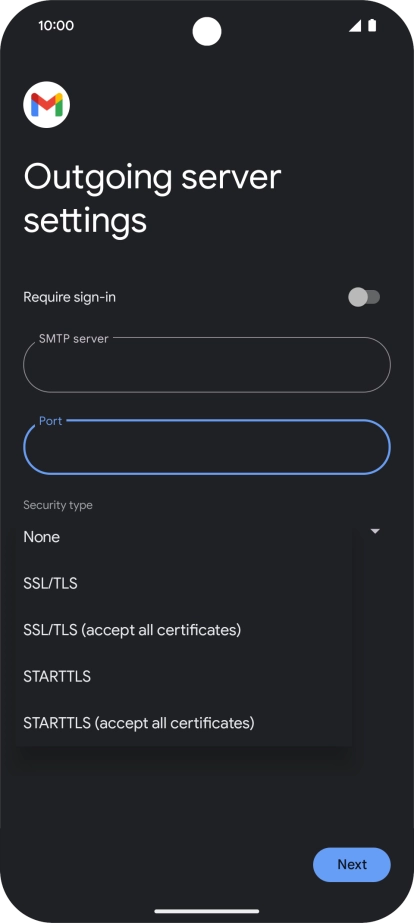Screen dimensions: 414x923
Task: Click the Security type dropdown arrow
Action: tap(375, 531)
